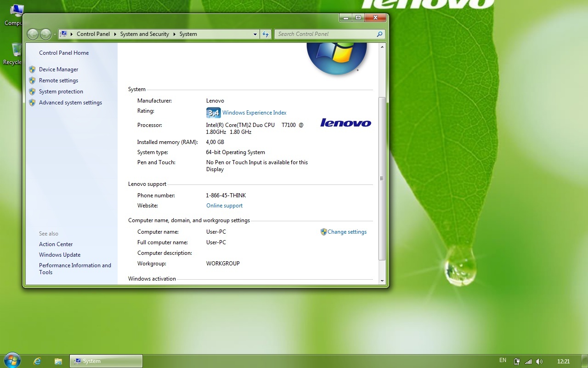The height and width of the screenshot is (368, 588).
Task: Click the Back navigation arrow
Action: coord(33,34)
